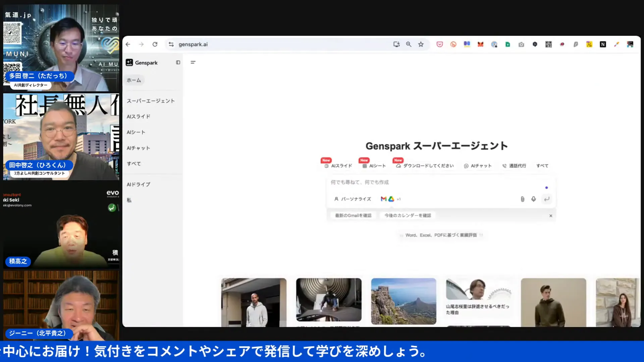Click the 通話代行 shortcut

[514, 166]
